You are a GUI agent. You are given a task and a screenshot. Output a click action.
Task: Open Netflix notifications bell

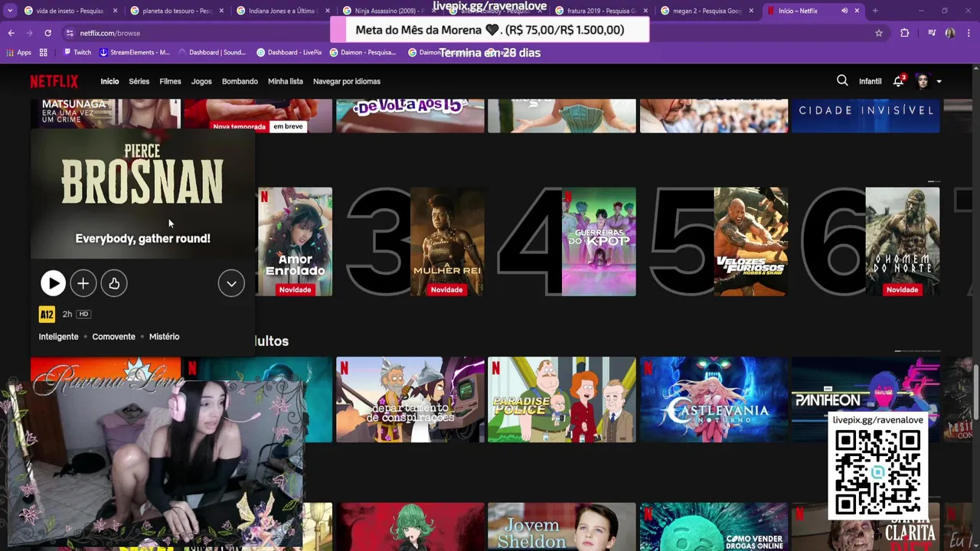coord(898,81)
